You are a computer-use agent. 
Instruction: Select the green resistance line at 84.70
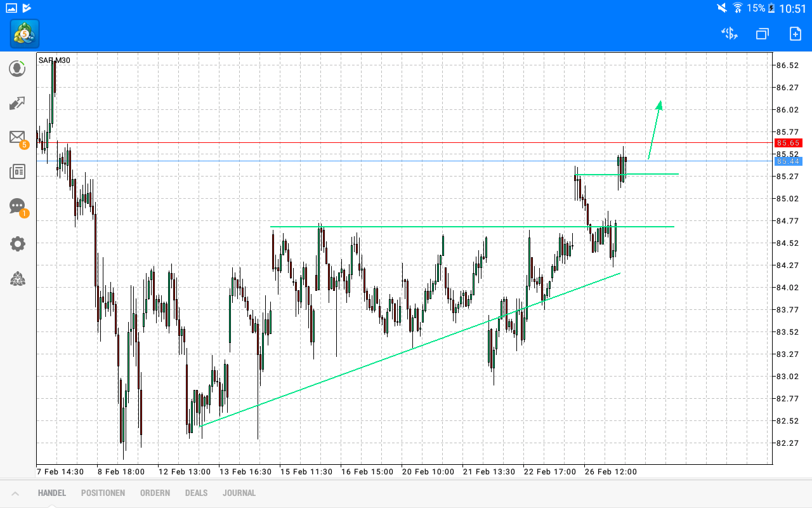pos(472,227)
